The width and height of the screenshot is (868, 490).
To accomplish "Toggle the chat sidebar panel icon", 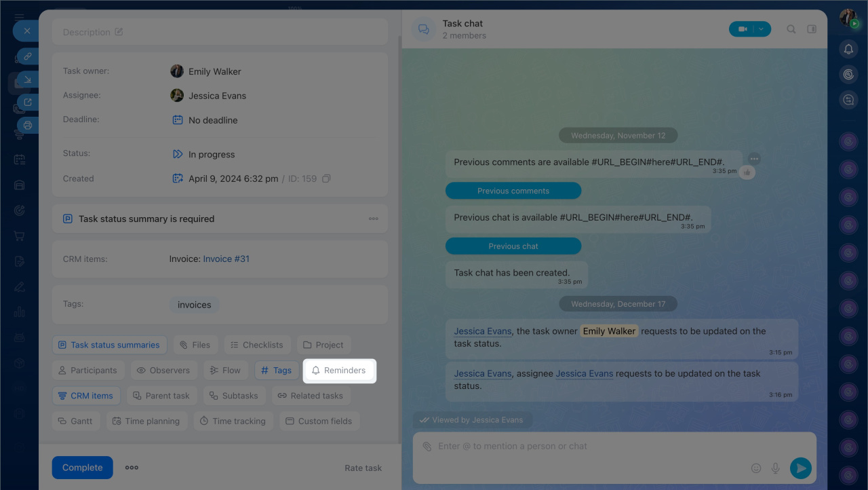I will pos(812,29).
